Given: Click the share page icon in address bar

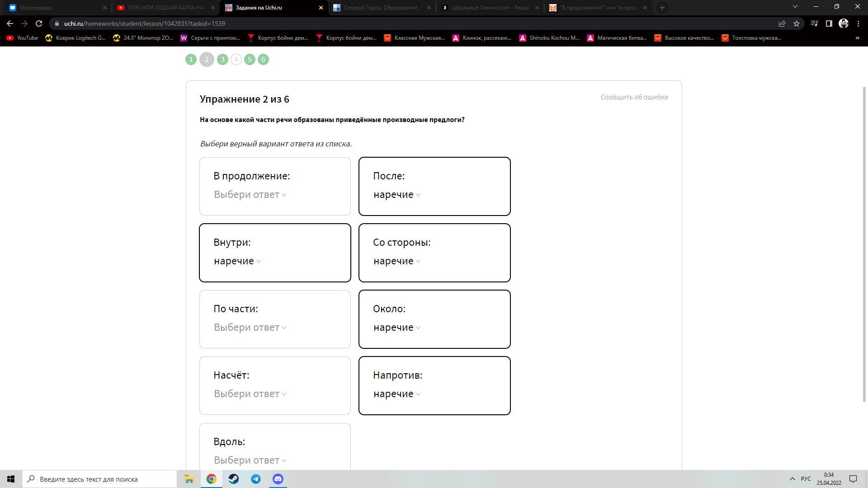Looking at the screenshot, I should (782, 23).
